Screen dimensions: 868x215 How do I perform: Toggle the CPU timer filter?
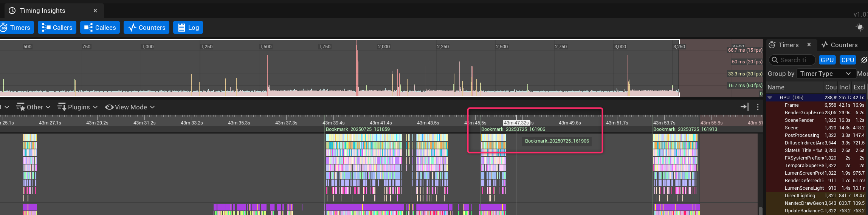(847, 60)
